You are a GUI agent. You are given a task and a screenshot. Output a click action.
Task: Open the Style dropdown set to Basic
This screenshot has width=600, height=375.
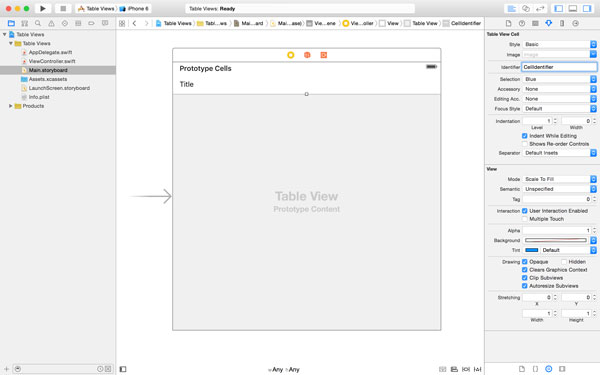click(x=559, y=44)
